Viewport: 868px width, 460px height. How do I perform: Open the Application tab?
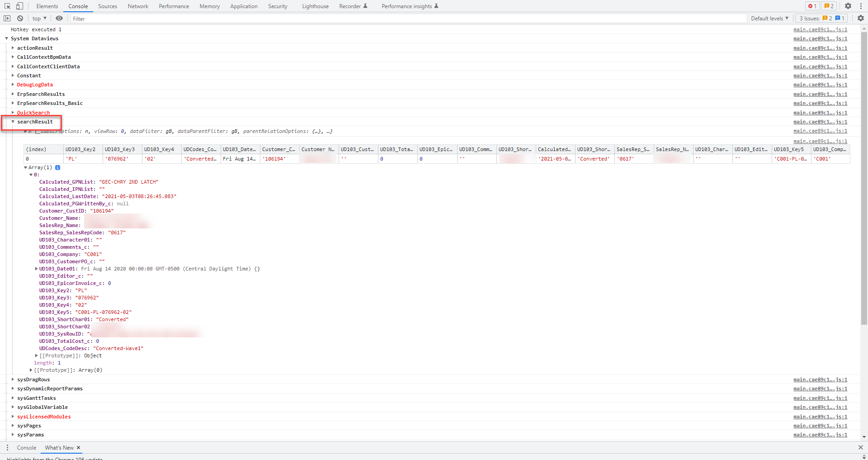pyautogui.click(x=244, y=6)
